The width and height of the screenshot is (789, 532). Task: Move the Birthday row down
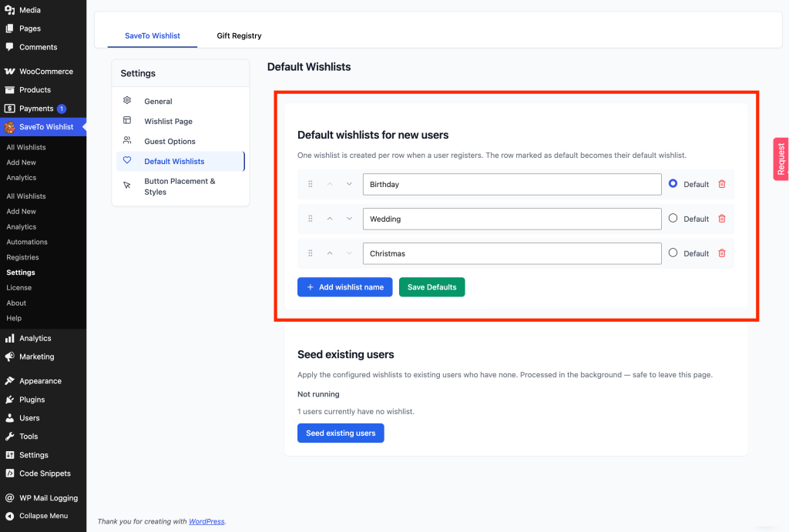coord(349,184)
